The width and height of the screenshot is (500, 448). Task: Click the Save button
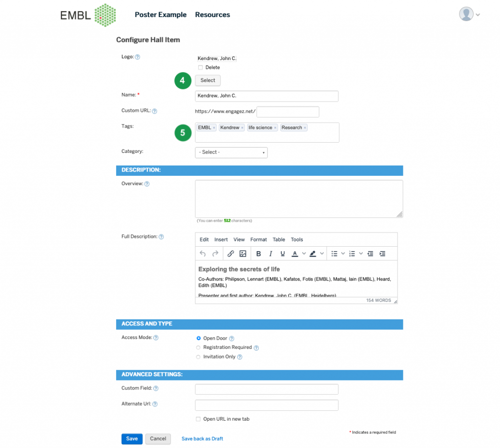click(x=132, y=439)
